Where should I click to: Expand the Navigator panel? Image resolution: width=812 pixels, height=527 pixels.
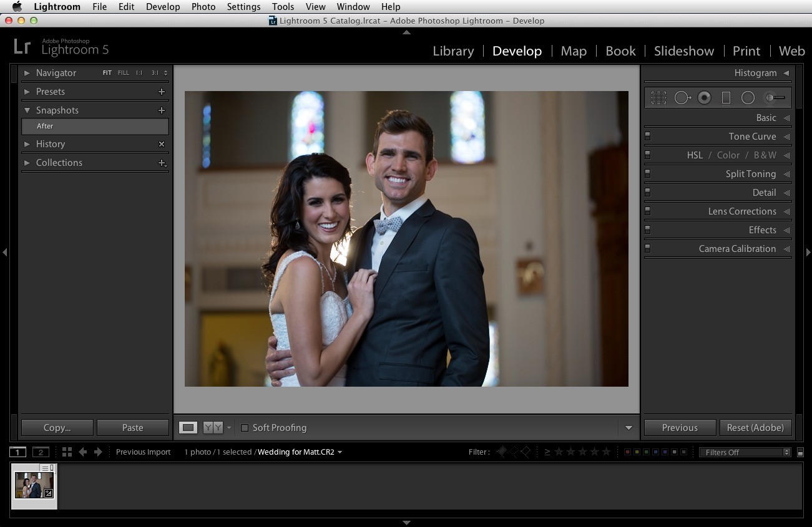coord(27,73)
